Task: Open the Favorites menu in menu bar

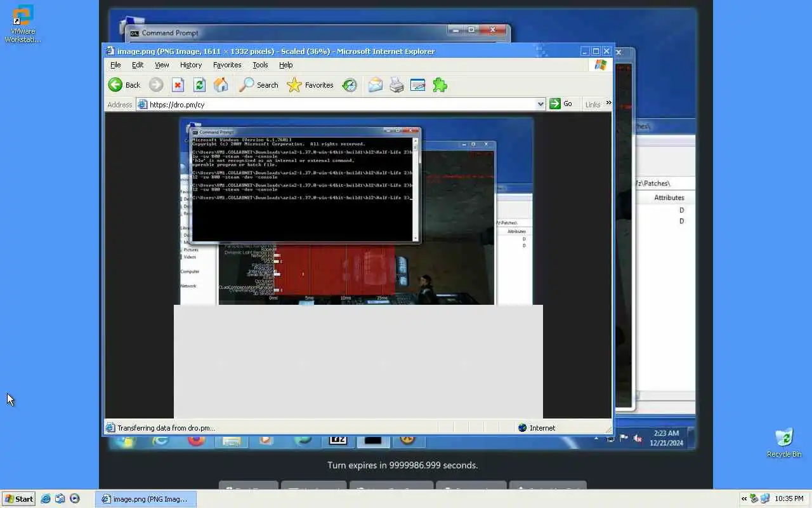Action: pyautogui.click(x=227, y=65)
